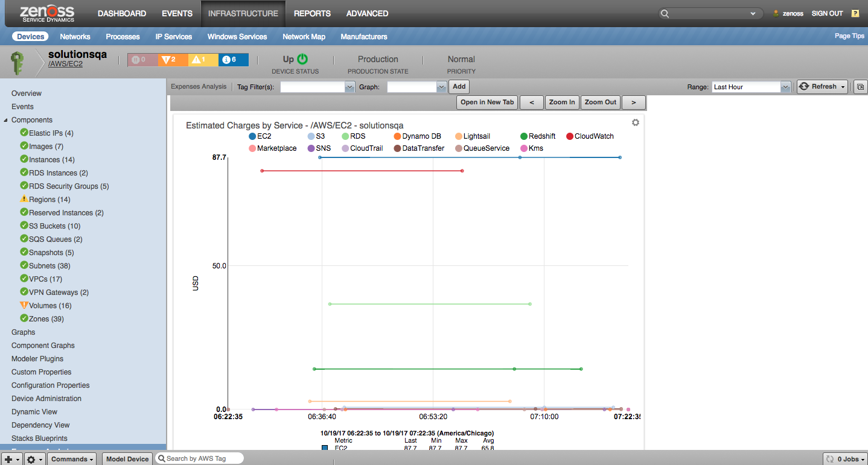The height and width of the screenshot is (465, 868).
Task: Click the Add button
Action: [x=459, y=87]
